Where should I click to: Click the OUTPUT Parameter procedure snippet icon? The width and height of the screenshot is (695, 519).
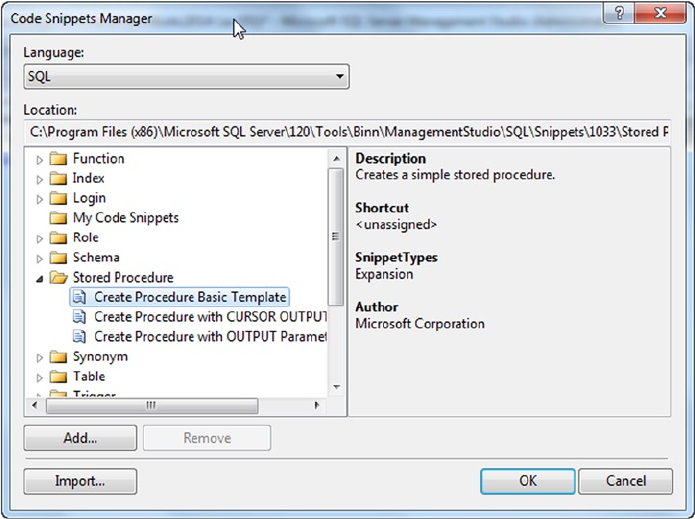pos(80,337)
